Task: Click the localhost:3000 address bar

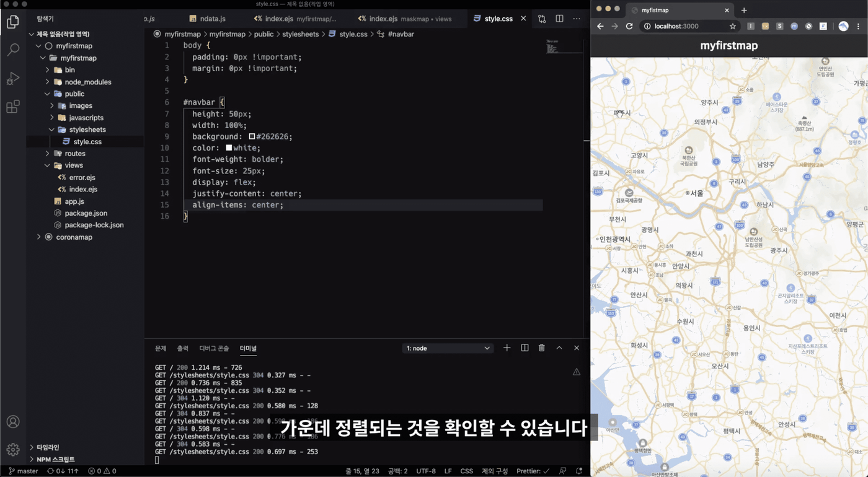Action: click(676, 26)
